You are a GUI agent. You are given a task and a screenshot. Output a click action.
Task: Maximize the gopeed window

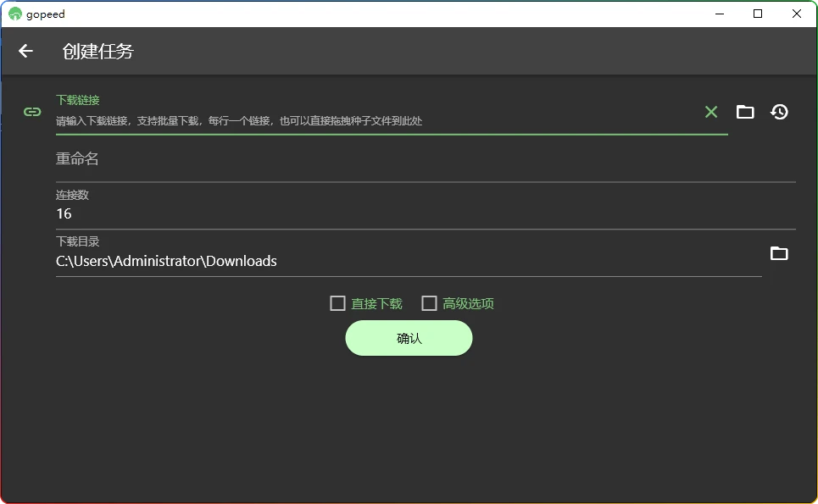click(x=758, y=14)
